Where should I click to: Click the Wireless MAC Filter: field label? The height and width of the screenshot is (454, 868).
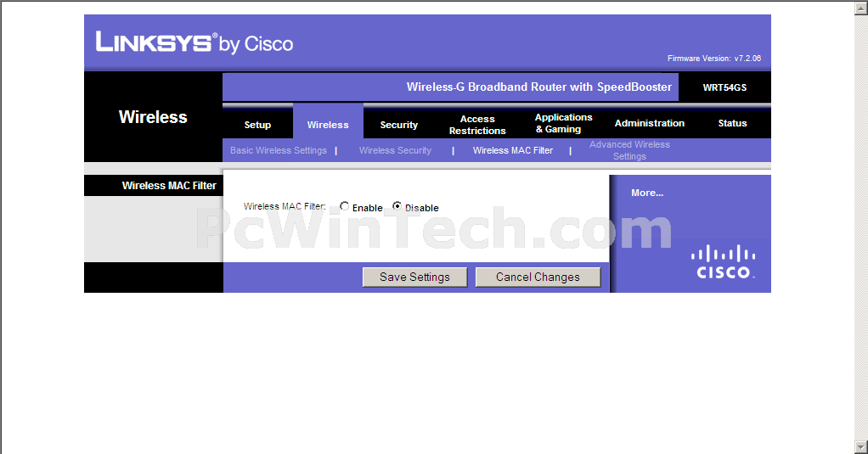tap(285, 206)
